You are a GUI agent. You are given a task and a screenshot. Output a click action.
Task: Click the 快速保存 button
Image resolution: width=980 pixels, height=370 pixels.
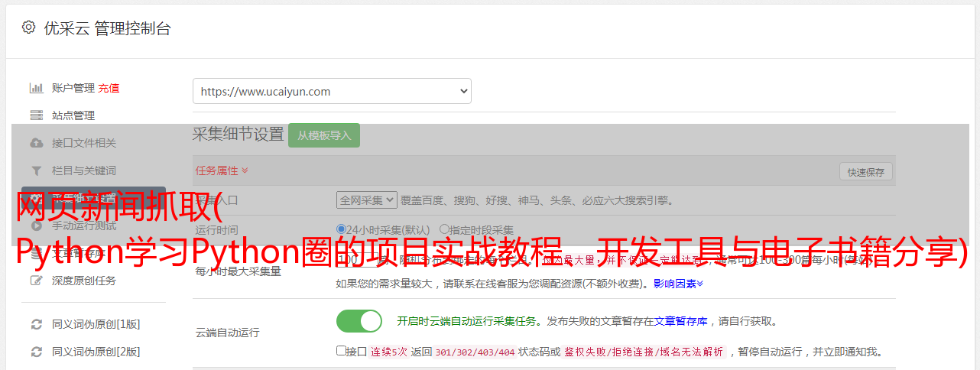866,172
